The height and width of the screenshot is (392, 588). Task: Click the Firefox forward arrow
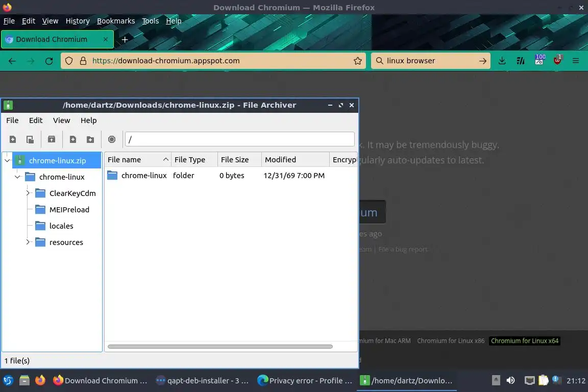31,61
